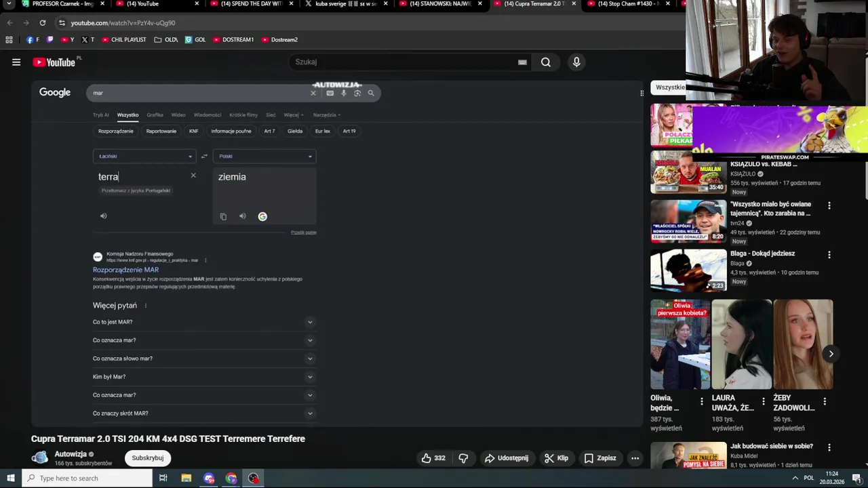Open notifications icon in system tray
This screenshot has height=488, width=868.
click(856, 478)
